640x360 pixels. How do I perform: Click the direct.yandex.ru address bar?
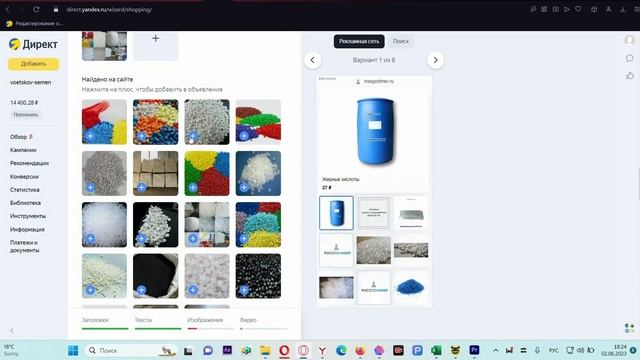(109, 9)
